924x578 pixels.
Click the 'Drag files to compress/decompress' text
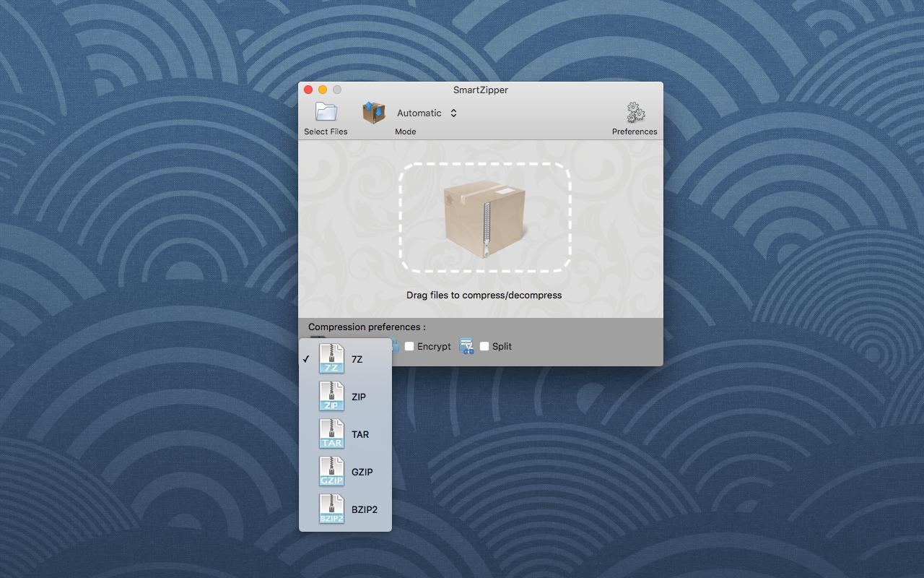(484, 295)
